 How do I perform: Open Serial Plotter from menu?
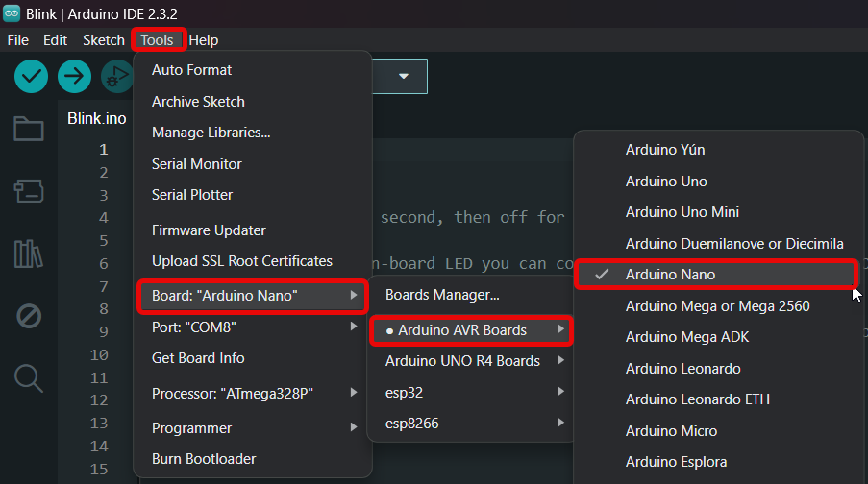[x=253, y=195]
